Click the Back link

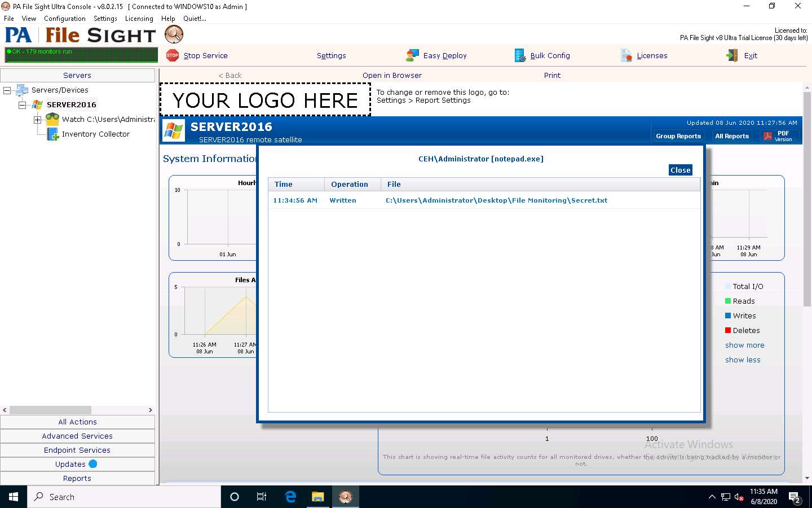[230, 75]
